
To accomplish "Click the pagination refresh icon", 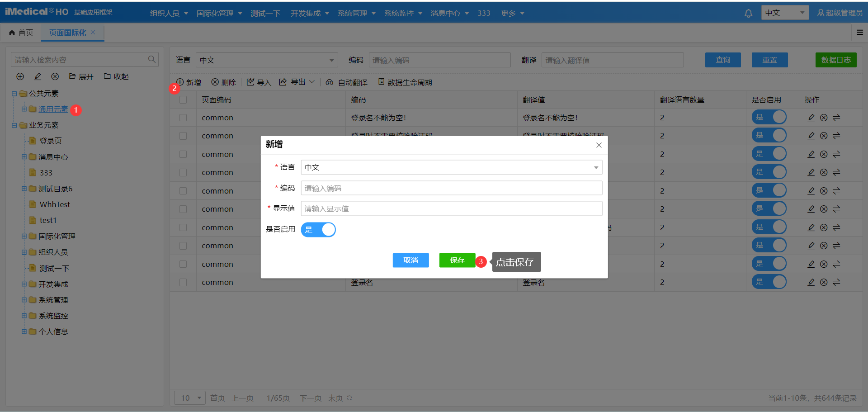I will [x=349, y=398].
